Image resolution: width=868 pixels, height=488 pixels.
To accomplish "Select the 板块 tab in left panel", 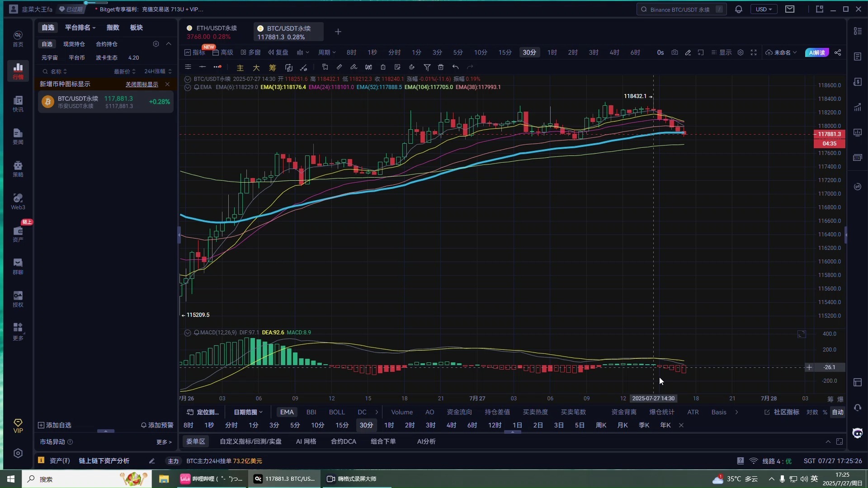I will click(x=137, y=28).
